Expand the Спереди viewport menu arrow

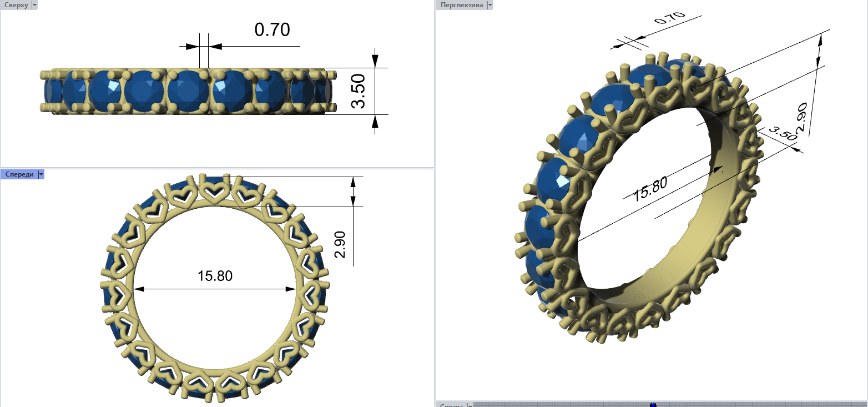(x=41, y=174)
